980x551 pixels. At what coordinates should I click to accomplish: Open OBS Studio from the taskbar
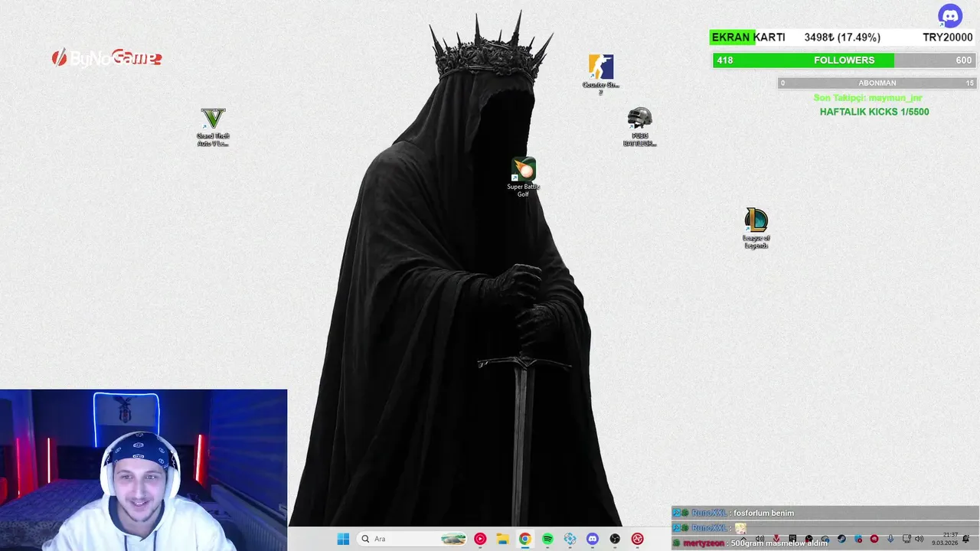[615, 539]
